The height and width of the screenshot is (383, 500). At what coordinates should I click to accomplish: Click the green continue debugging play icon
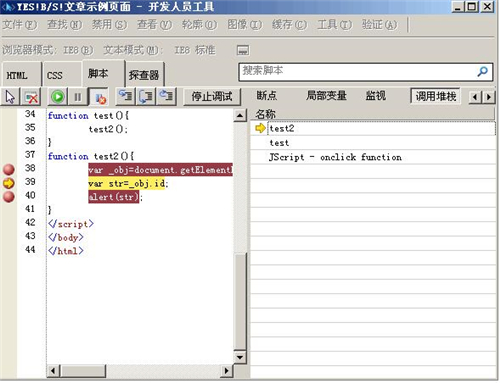[x=58, y=97]
